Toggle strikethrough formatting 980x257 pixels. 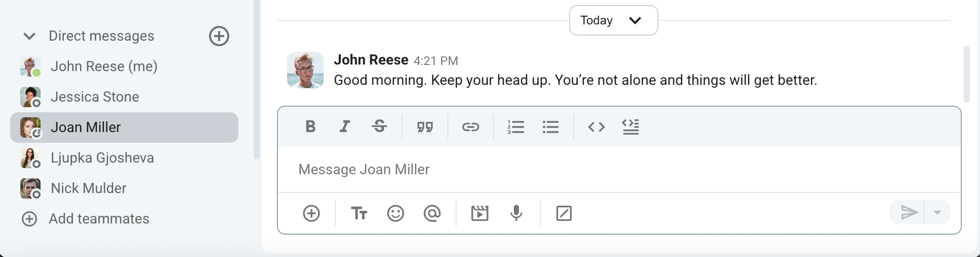(x=379, y=126)
